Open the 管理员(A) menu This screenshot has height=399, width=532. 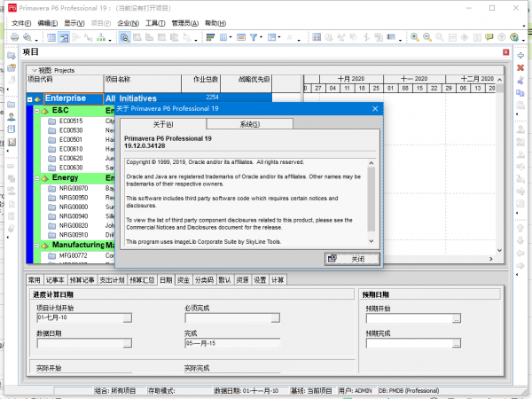click(185, 23)
